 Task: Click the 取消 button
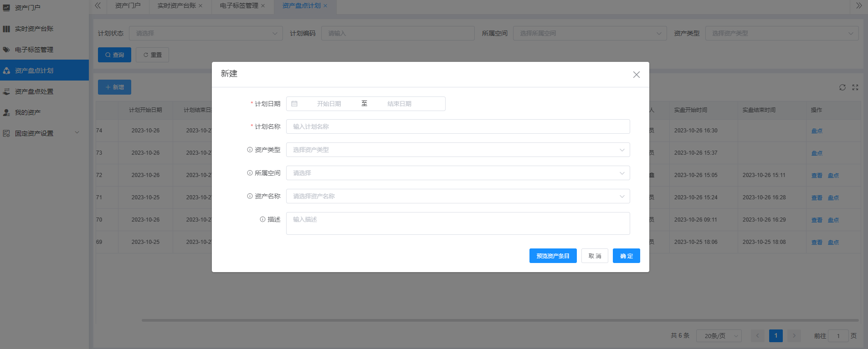pos(594,256)
